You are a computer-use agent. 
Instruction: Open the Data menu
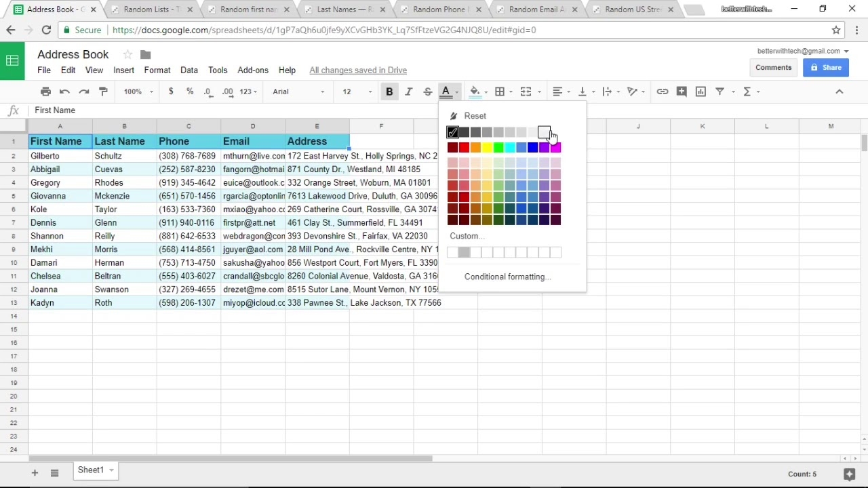189,70
